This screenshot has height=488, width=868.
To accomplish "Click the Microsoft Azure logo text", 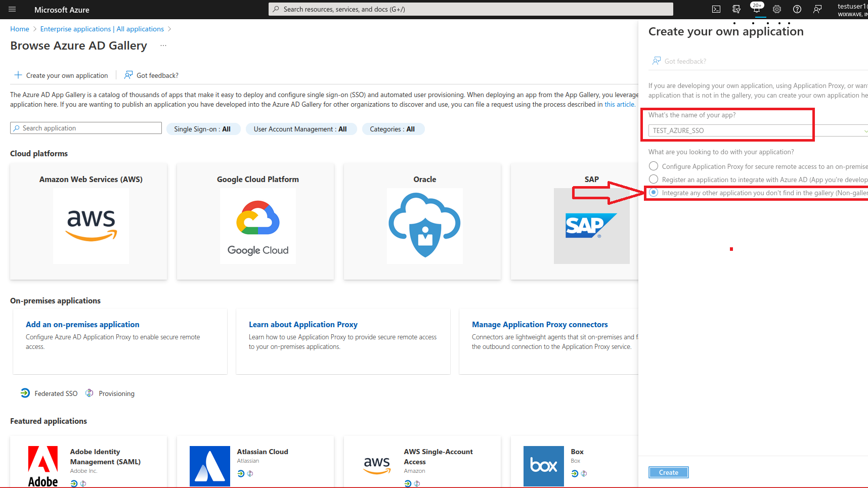I will pos(62,10).
